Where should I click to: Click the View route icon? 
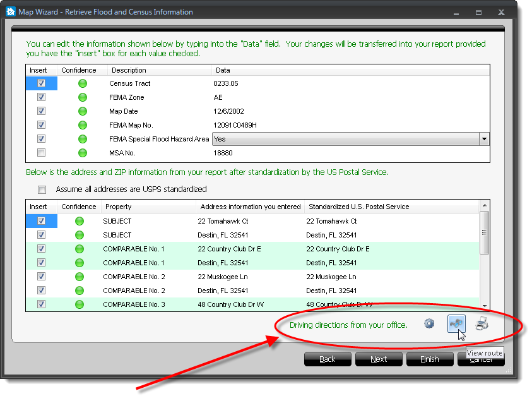(456, 324)
